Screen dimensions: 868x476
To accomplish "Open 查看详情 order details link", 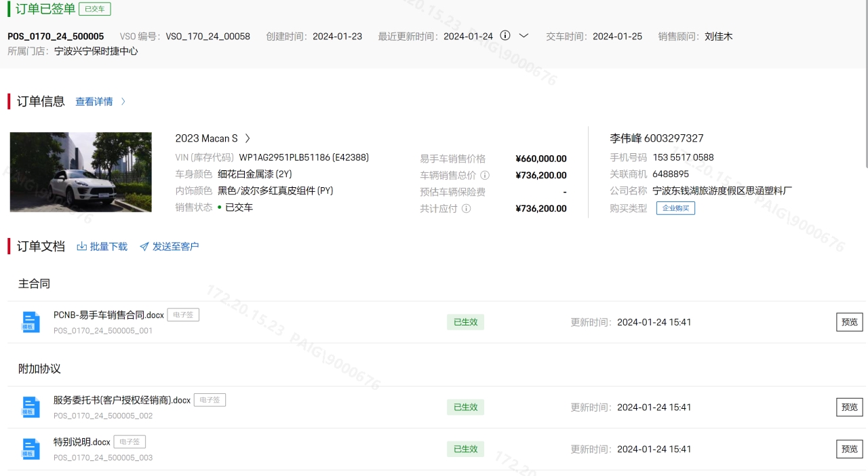I will (x=94, y=102).
